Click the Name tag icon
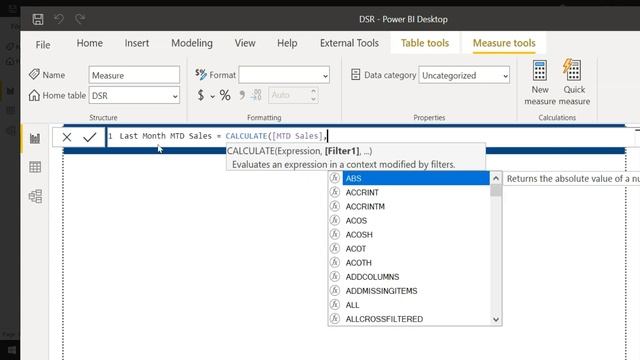This screenshot has height=360, width=640. tap(34, 74)
